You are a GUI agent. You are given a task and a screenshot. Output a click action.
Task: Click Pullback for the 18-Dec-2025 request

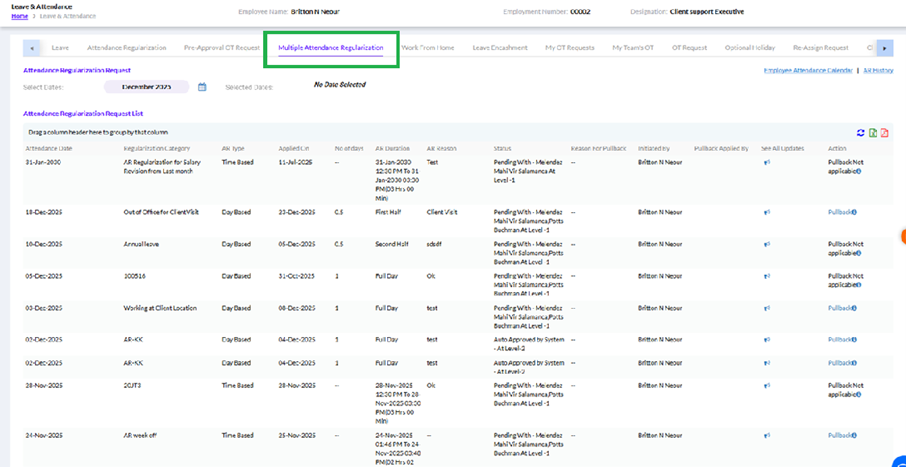(x=838, y=212)
